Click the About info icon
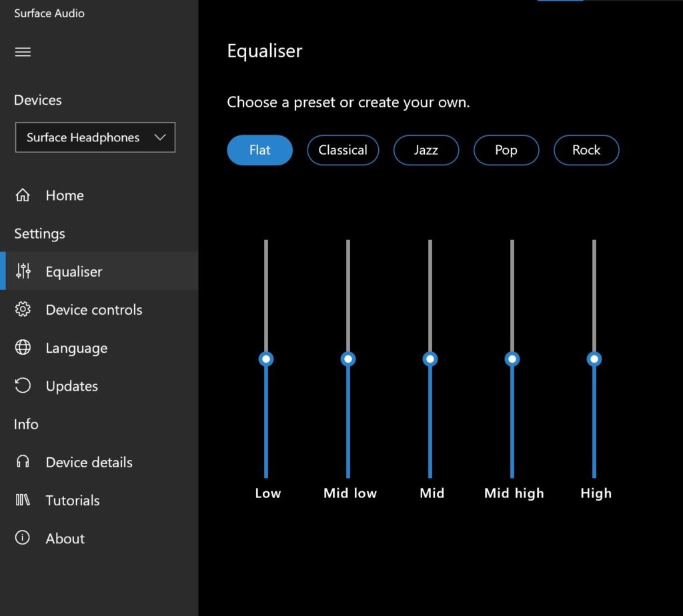683x616 pixels. pyautogui.click(x=23, y=537)
